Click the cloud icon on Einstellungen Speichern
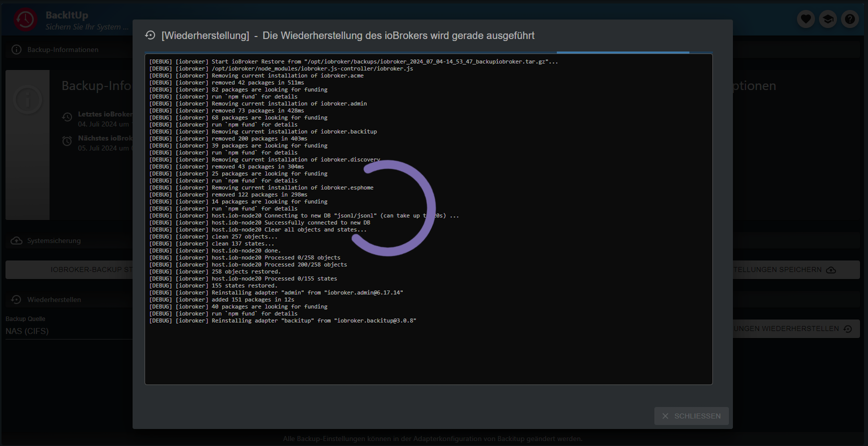Screen dimensions: 868x446 (x=831, y=270)
